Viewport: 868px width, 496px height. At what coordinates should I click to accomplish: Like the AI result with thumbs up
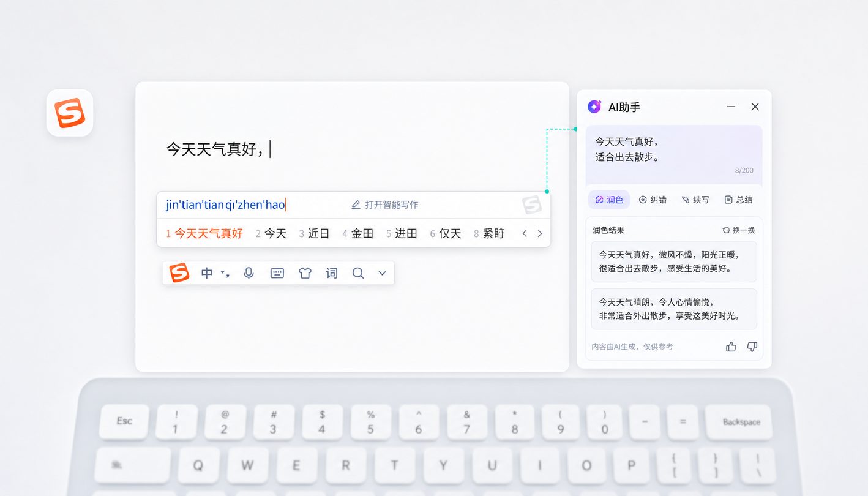tap(731, 347)
